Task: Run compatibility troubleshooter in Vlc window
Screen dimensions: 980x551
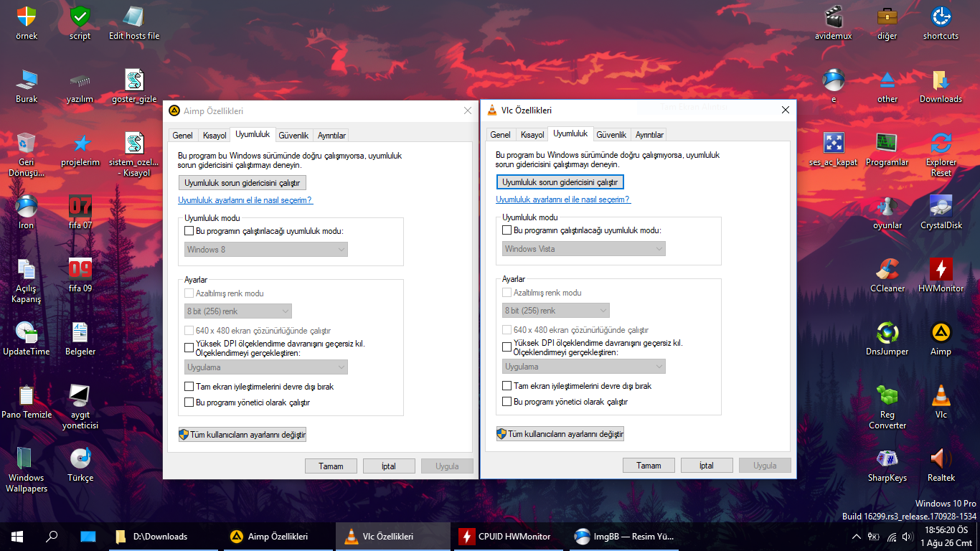Action: (x=560, y=182)
